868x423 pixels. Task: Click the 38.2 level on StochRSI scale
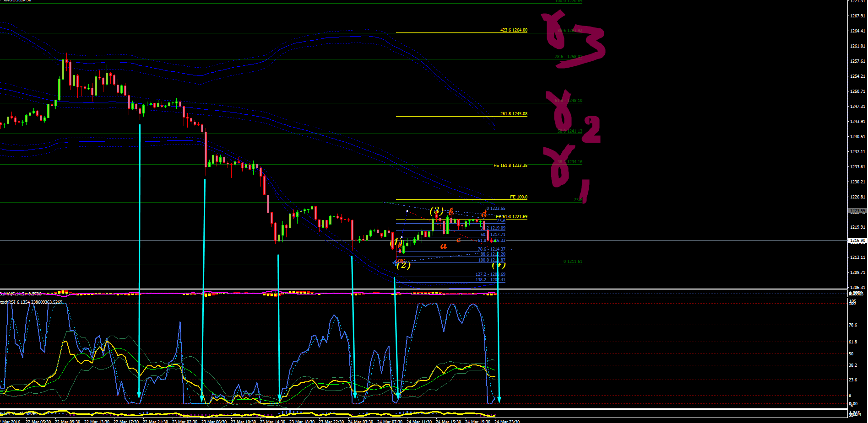click(853, 365)
